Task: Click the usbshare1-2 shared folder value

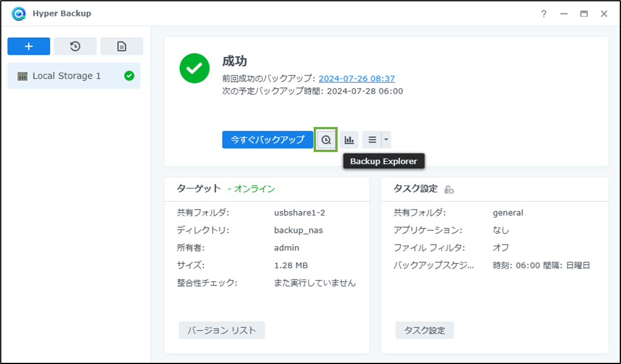Action: click(x=299, y=213)
